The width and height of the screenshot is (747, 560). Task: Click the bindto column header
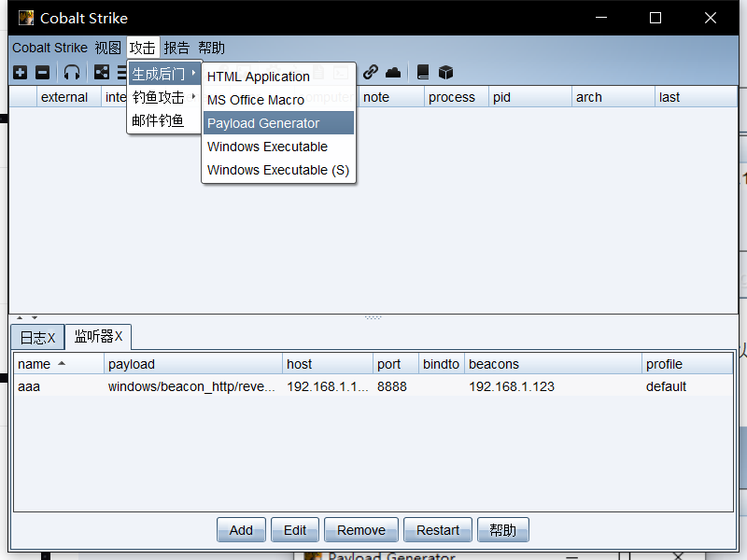(x=442, y=364)
